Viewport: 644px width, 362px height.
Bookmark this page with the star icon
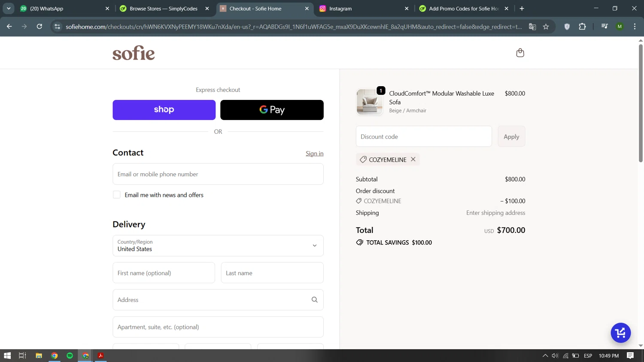[546, 27]
